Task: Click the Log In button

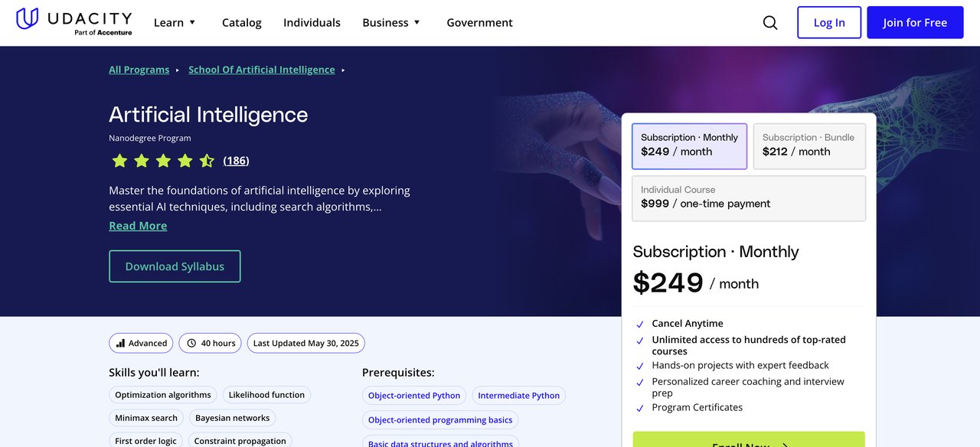Action: pyautogui.click(x=829, y=22)
